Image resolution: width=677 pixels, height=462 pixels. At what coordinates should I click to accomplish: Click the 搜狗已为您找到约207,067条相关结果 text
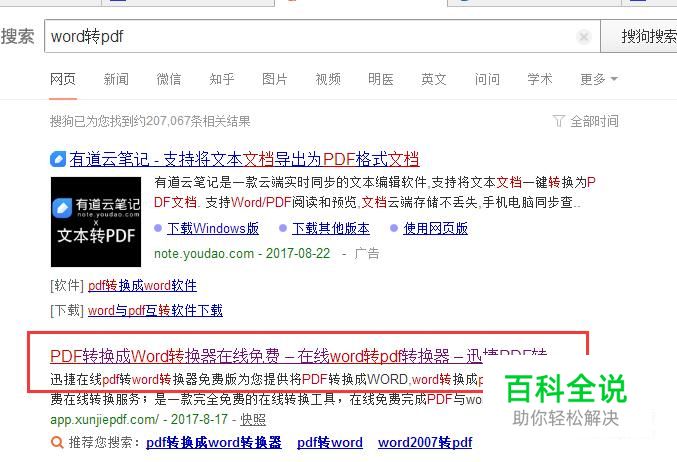pyautogui.click(x=150, y=121)
